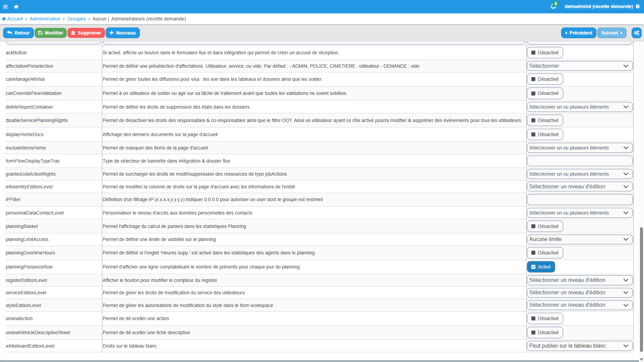Toggle canManageAllVisa Désactivé switch

pyautogui.click(x=545, y=79)
